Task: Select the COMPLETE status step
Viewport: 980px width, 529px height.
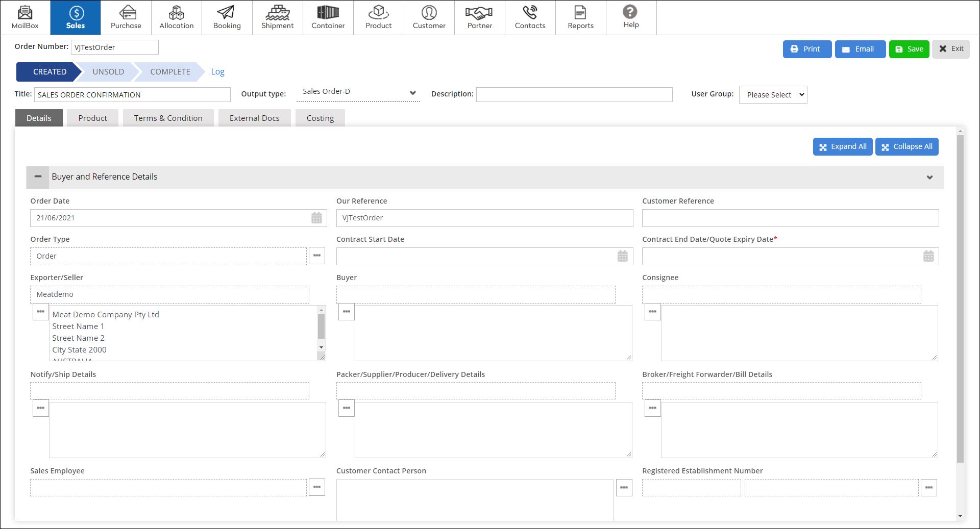Action: 170,72
